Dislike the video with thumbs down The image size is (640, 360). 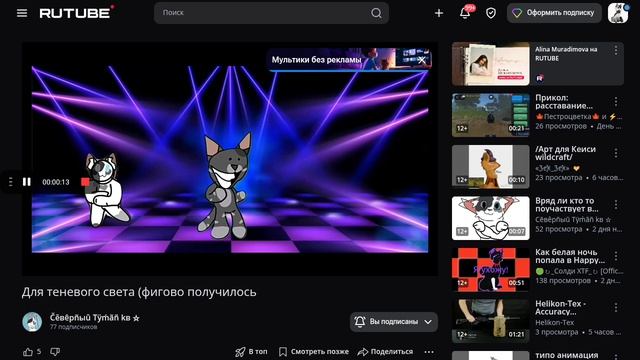55,351
